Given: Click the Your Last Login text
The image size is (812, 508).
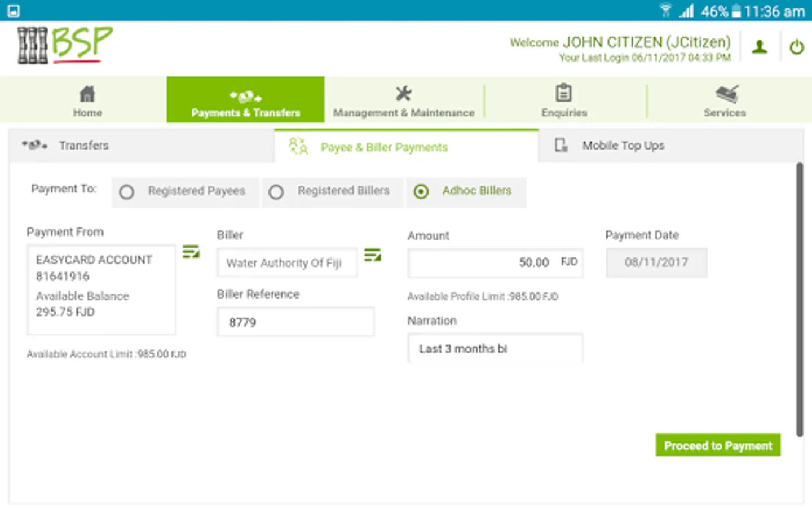Looking at the screenshot, I should (645, 58).
